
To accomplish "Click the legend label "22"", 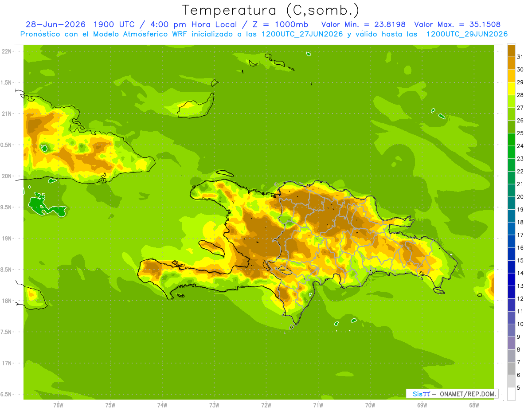I will tap(520, 172).
